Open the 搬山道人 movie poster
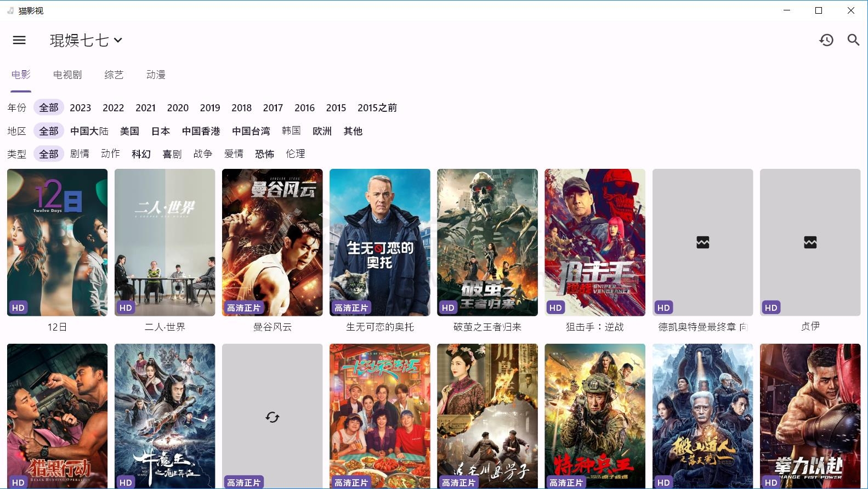The height and width of the screenshot is (489, 868). pyautogui.click(x=703, y=416)
